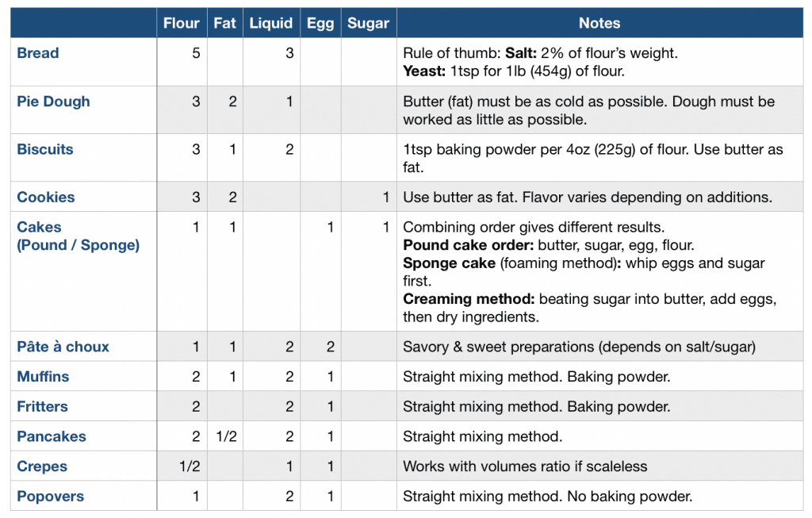812x518 pixels.
Task: Select the Liquid column header
Action: pos(271,24)
